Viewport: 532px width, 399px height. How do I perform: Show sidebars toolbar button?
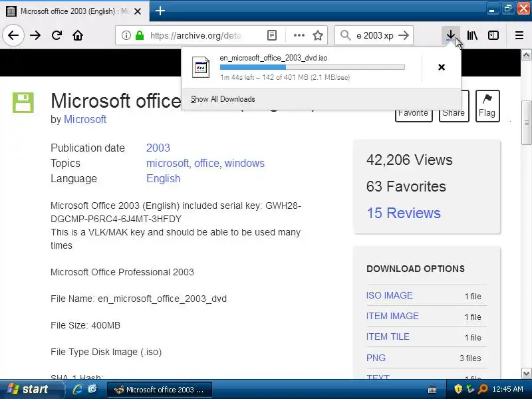[x=493, y=35]
